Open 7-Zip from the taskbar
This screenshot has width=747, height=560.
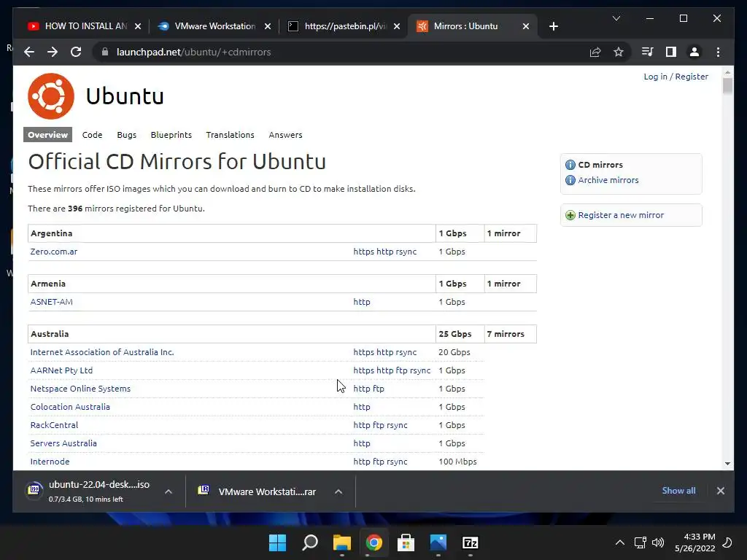click(471, 542)
